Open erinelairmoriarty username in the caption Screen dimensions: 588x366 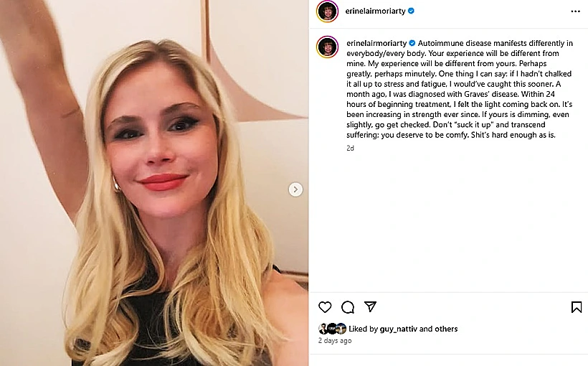coord(376,43)
